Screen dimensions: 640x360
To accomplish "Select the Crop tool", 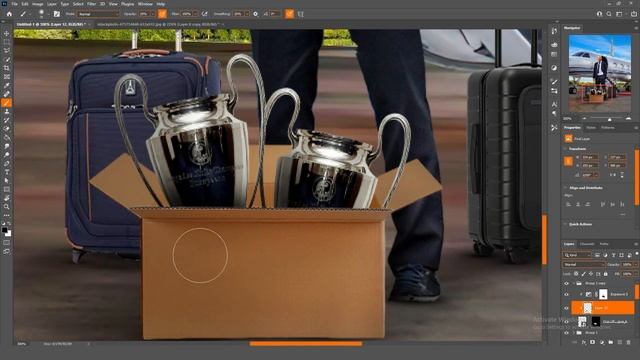I will pyautogui.click(x=7, y=68).
